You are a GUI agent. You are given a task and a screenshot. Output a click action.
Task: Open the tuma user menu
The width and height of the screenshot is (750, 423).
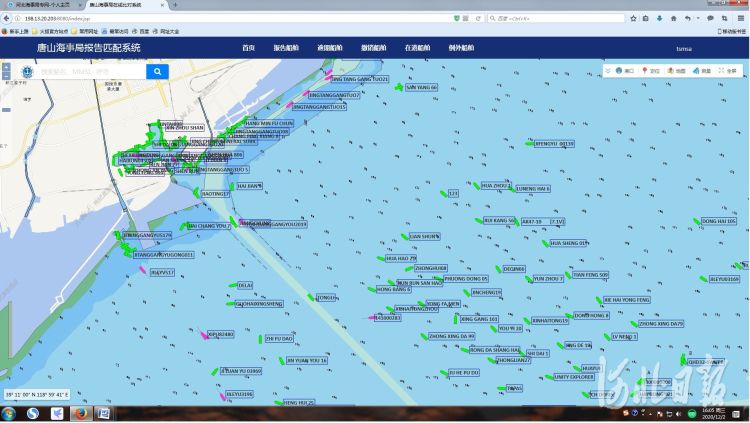pyautogui.click(x=684, y=47)
